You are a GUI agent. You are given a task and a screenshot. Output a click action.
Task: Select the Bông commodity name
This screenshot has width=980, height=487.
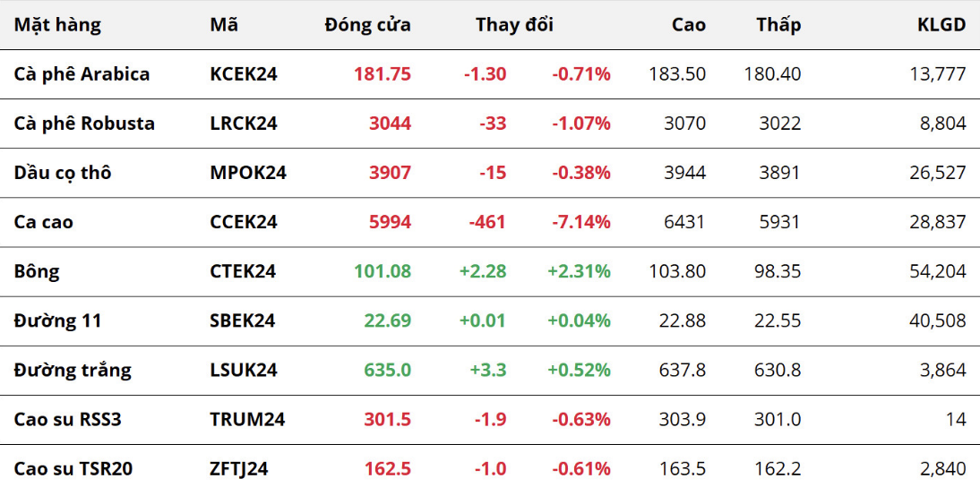coord(37,271)
